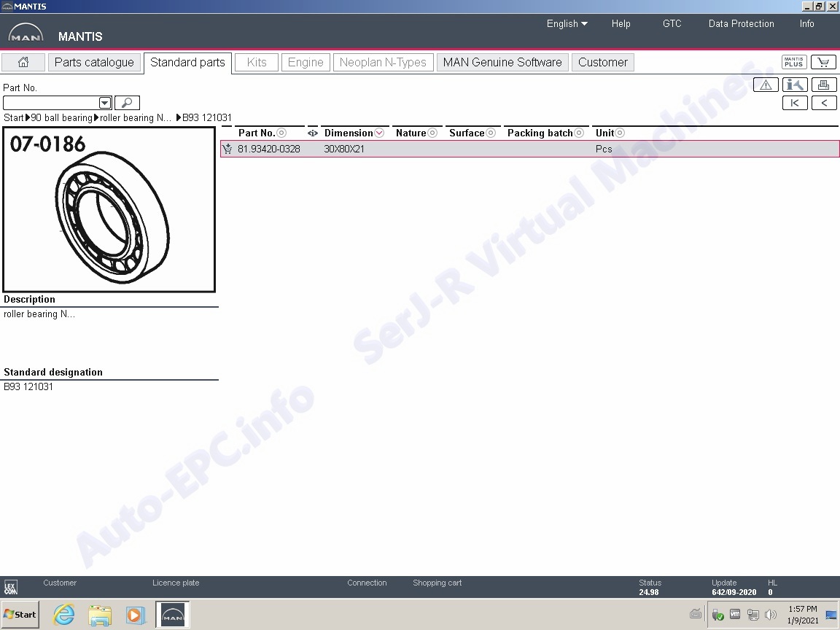
Task: Open Windows Explorer folder in the taskbar
Action: 100,615
